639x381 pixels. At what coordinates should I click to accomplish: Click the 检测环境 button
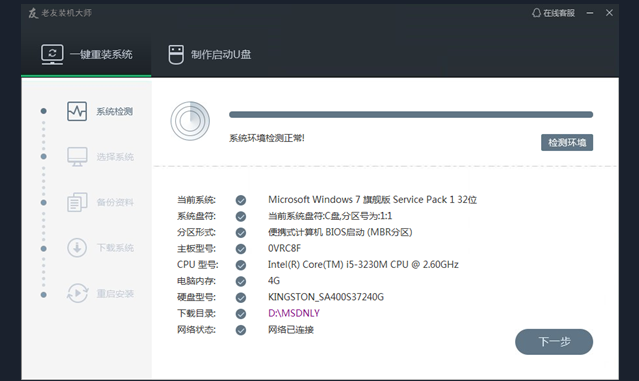point(567,143)
